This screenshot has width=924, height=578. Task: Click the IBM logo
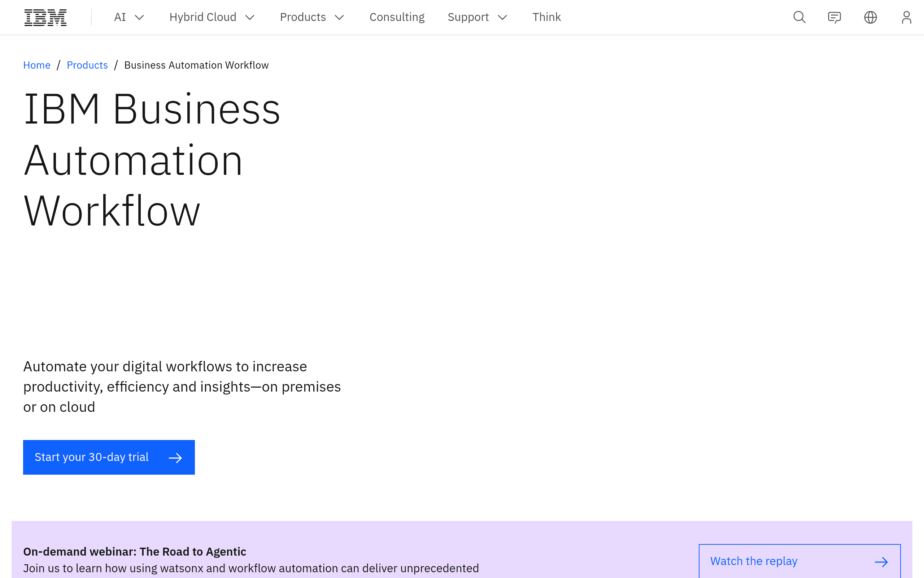pos(45,18)
